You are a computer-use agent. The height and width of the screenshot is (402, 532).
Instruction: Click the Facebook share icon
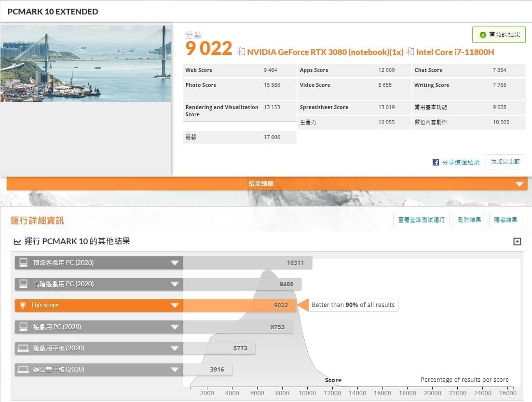[x=436, y=162]
